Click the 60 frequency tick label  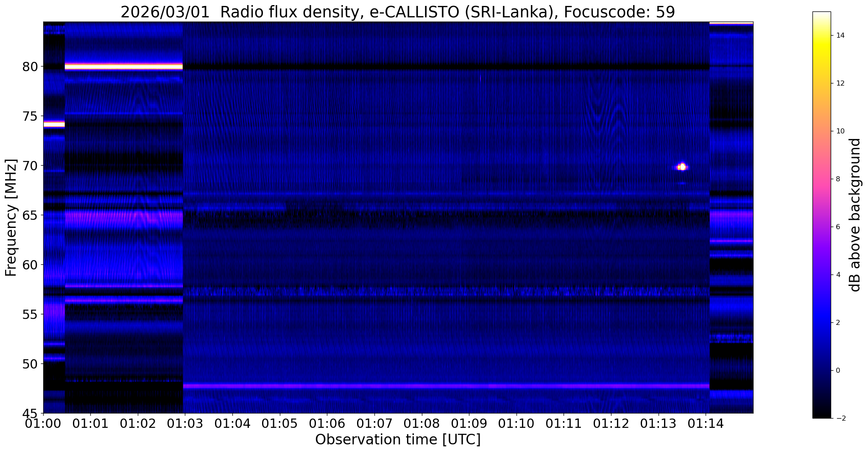click(x=30, y=265)
